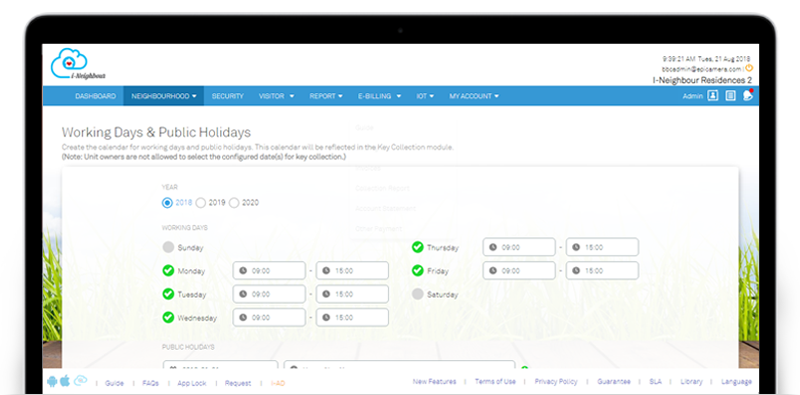
Task: Click the Android app icon in footer
Action: pos(52,381)
